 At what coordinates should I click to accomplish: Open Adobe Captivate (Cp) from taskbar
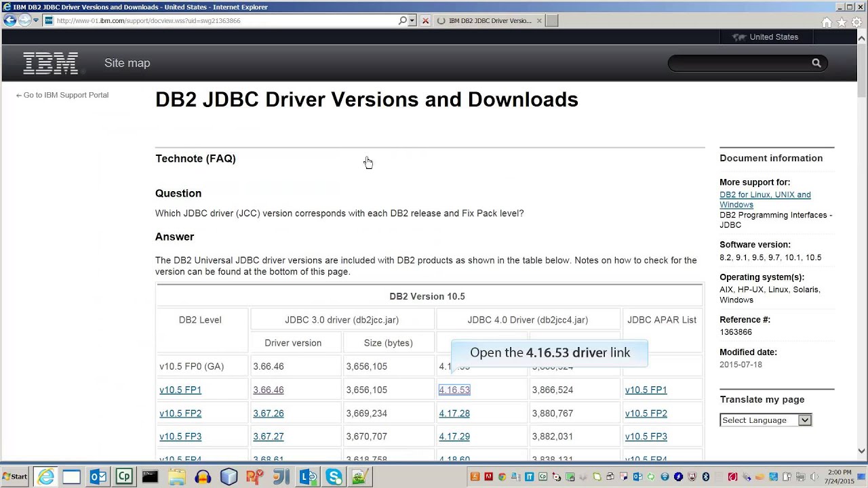click(x=124, y=477)
